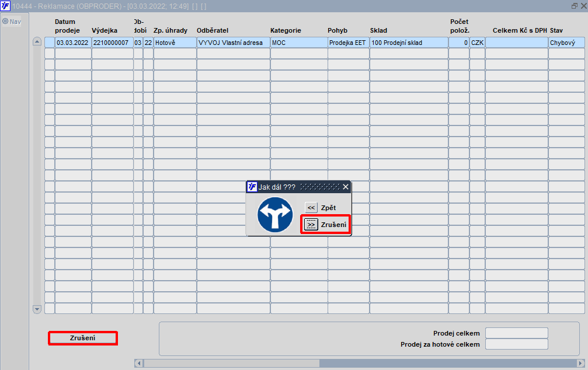Click the horizontal scrollbar left arrow
The width and height of the screenshot is (588, 370).
[139, 363]
